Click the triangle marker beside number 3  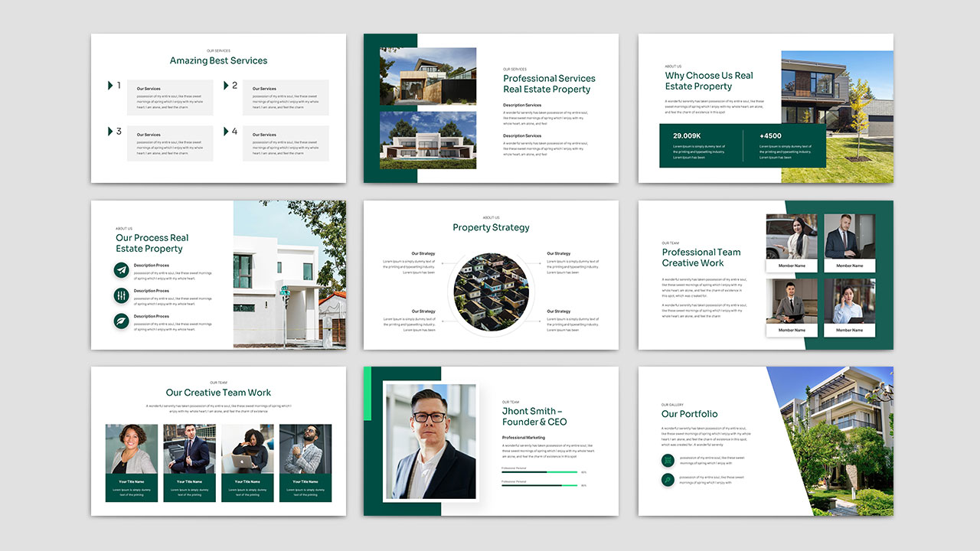coord(110,132)
